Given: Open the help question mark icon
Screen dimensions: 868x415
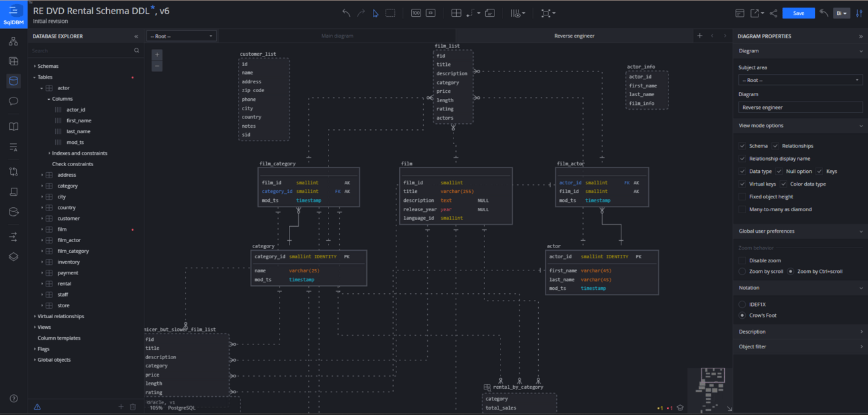Looking at the screenshot, I should (x=13, y=398).
